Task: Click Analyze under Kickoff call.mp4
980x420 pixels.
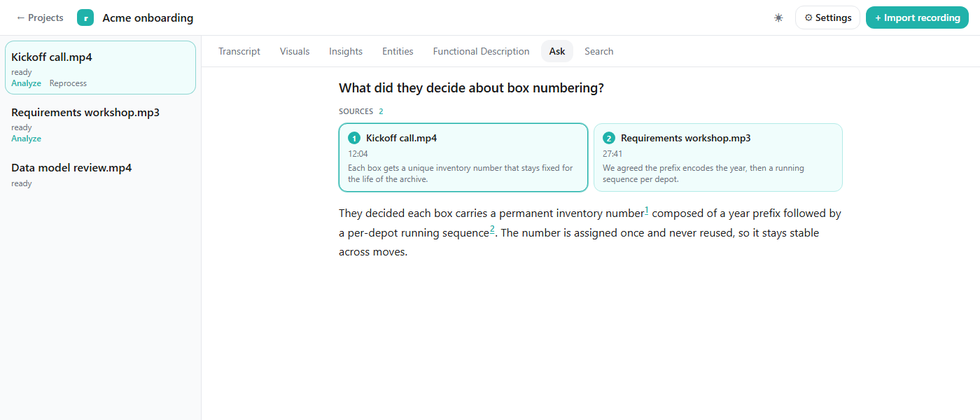Action: pyautogui.click(x=26, y=83)
